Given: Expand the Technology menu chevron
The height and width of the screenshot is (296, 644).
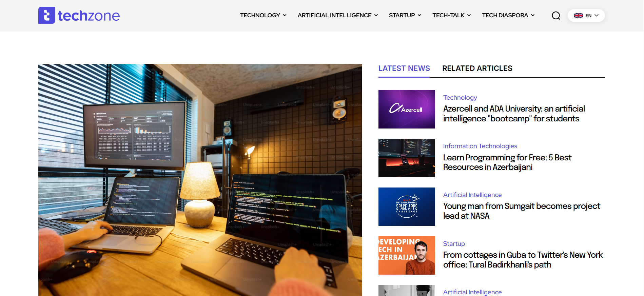Looking at the screenshot, I should click(x=285, y=15).
